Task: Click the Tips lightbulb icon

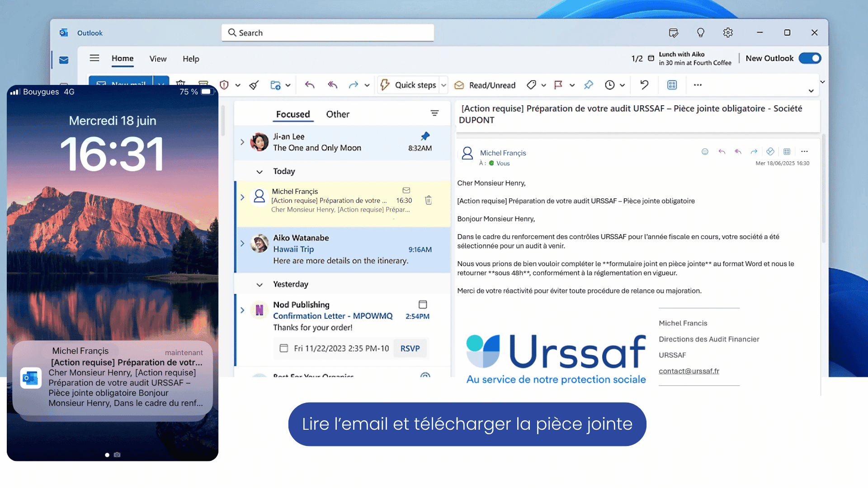Action: (701, 33)
